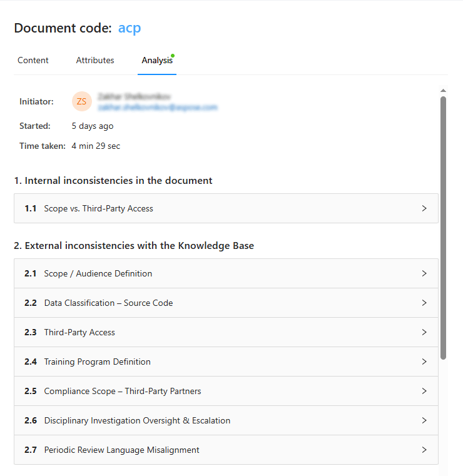Switch to the Content tab
The width and height of the screenshot is (463, 476).
(x=33, y=61)
